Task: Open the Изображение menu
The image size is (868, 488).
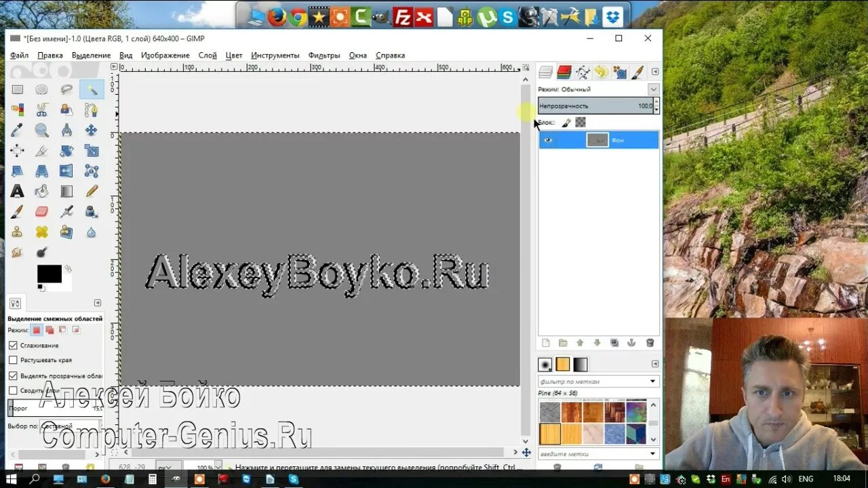Action: click(x=165, y=56)
